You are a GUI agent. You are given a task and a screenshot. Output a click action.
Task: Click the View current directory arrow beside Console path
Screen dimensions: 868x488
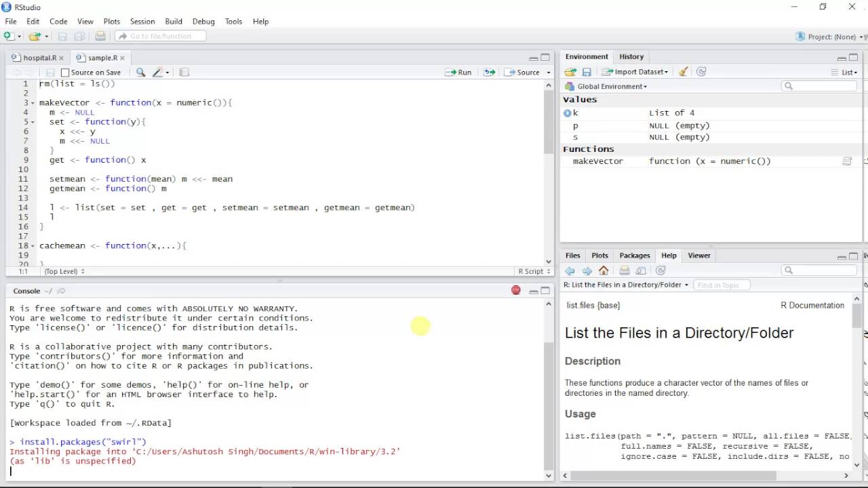pos(61,291)
